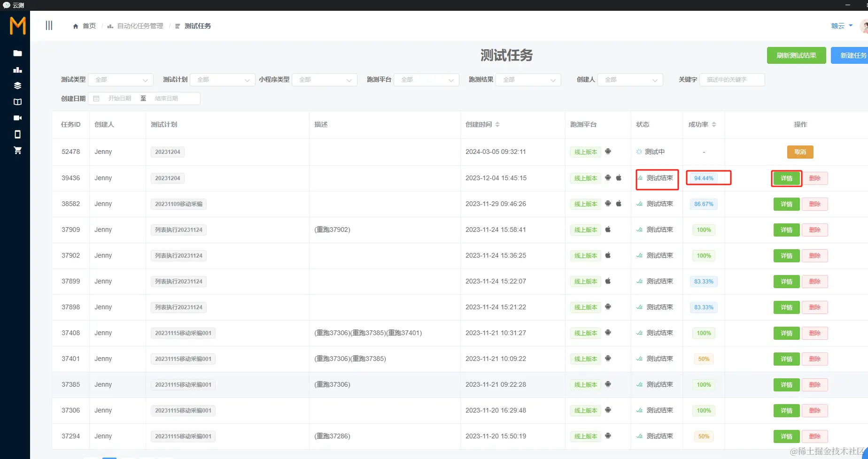Click the open book icon in the sidebar
868x459 pixels.
[x=18, y=102]
